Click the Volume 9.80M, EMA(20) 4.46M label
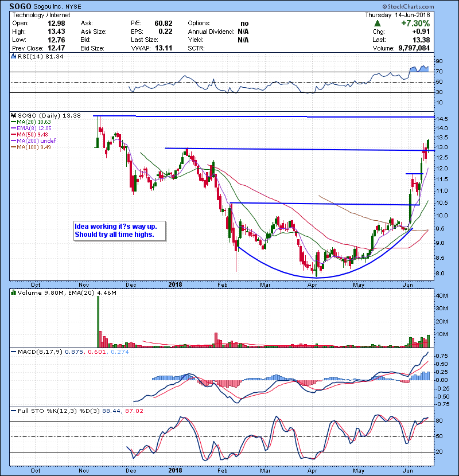The image size is (459, 476). click(67, 292)
